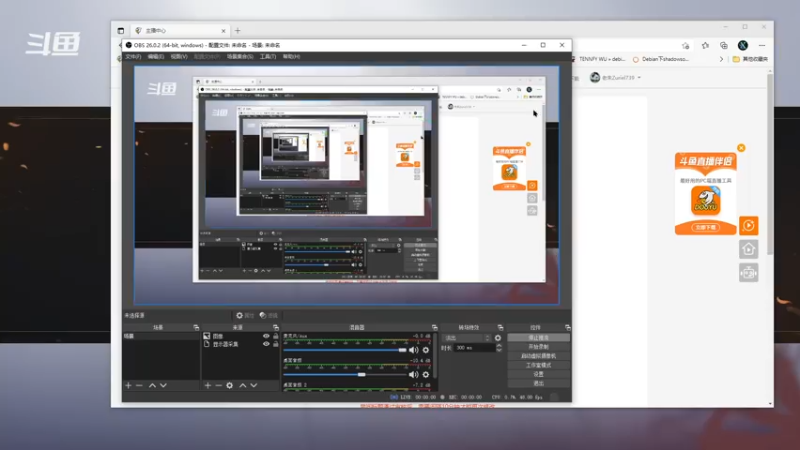Open the 工具(T) menu in OBS
This screenshot has height=450, width=800.
click(267, 57)
